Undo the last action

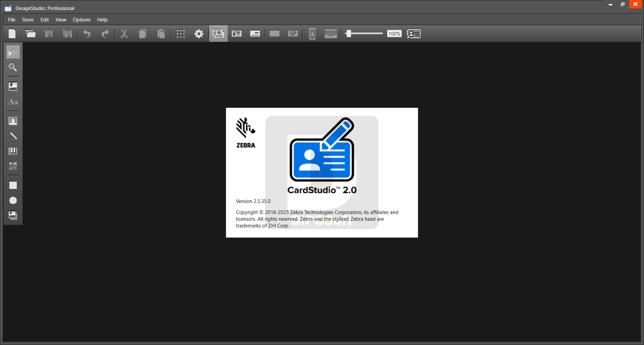(x=87, y=33)
